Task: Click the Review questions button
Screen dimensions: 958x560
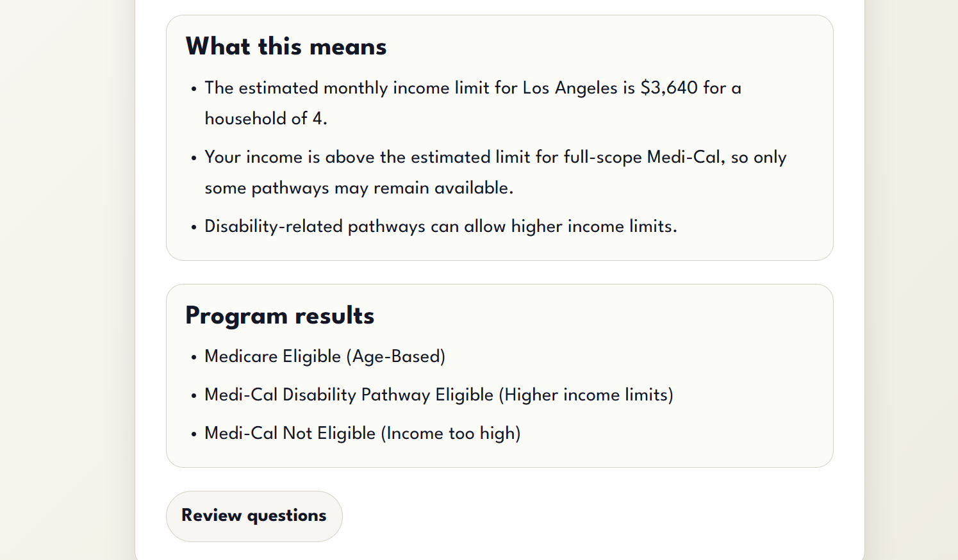Action: pos(254,516)
